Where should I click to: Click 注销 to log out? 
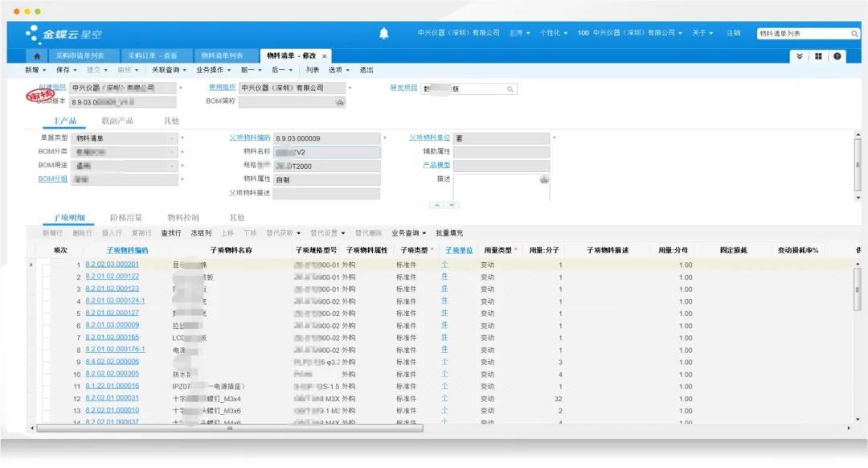coord(734,33)
